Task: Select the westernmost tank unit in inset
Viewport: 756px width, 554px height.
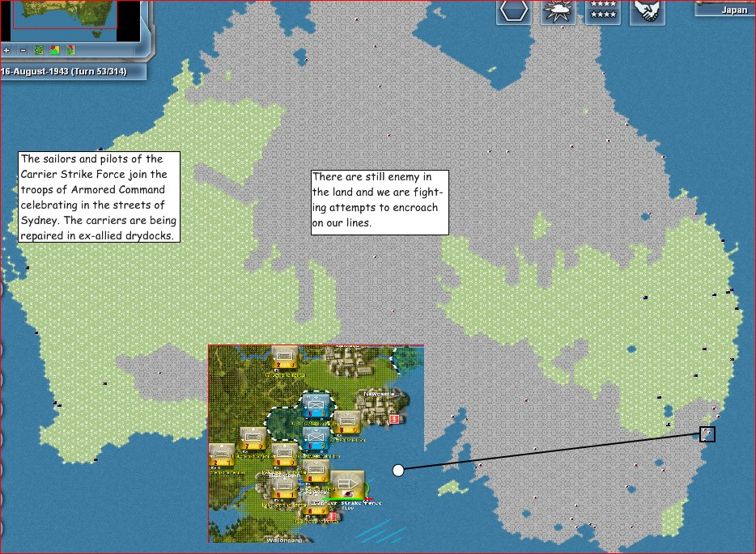Action: click(221, 456)
